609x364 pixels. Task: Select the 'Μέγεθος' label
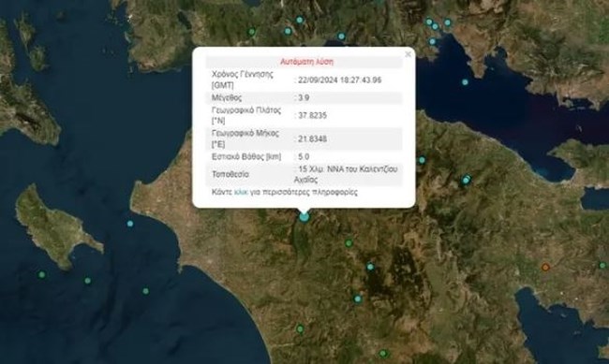point(227,98)
